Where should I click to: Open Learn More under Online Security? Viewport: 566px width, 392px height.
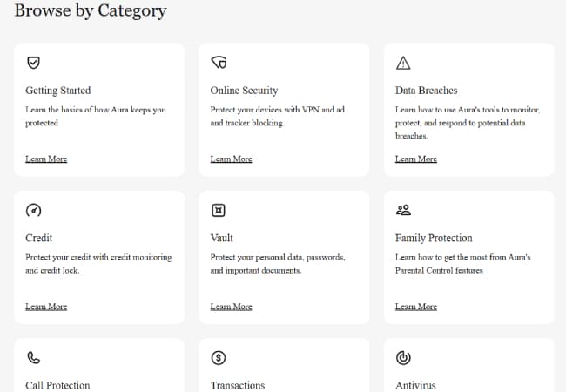(231, 159)
